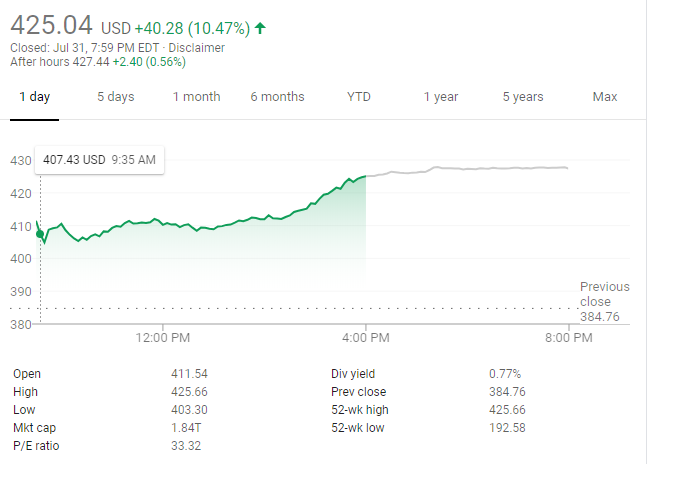This screenshot has height=484, width=674.
Task: Switch chart to 1 year
Action: click(x=440, y=97)
